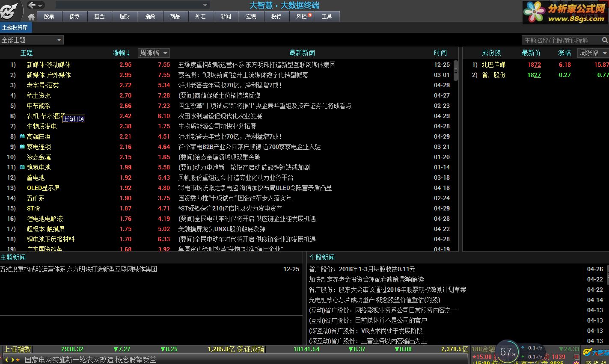The height and width of the screenshot is (364, 609).
Task: Select the 稀土资源 theme
Action: pos(39,95)
